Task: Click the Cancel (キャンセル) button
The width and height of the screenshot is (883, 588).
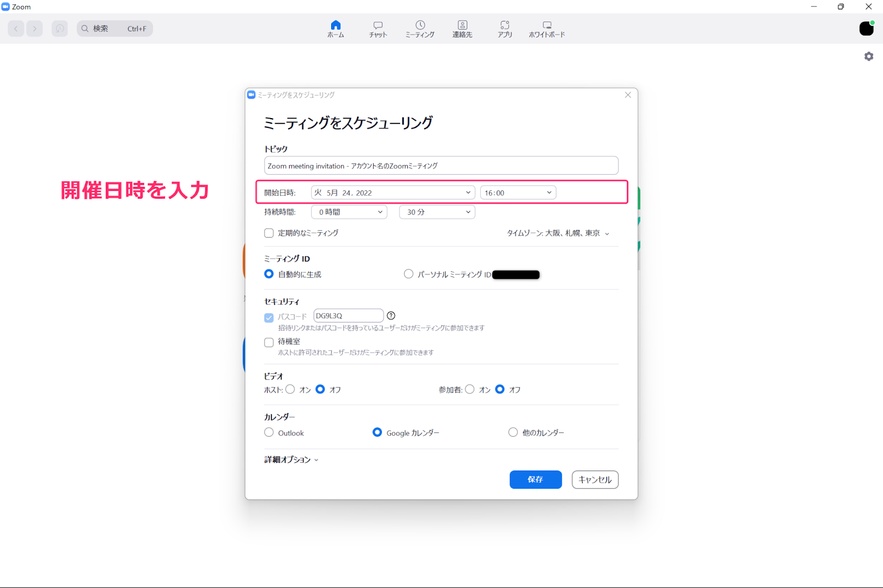Action: (594, 479)
